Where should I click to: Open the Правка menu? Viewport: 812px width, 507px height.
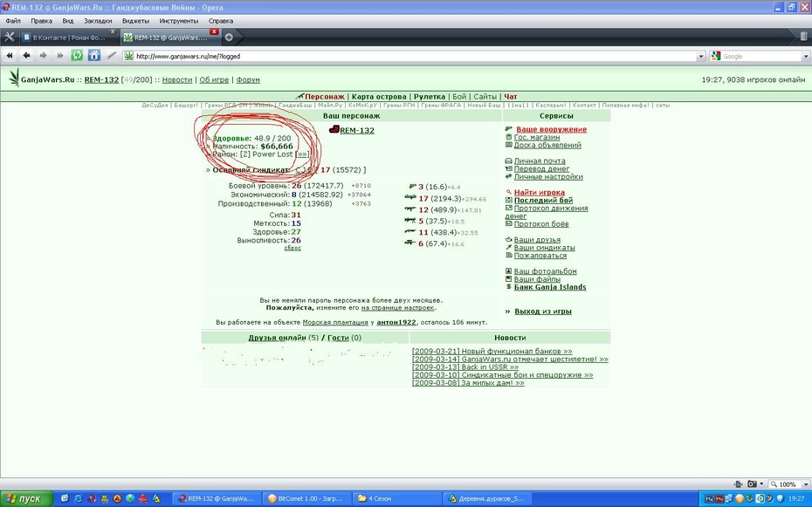pyautogui.click(x=41, y=21)
